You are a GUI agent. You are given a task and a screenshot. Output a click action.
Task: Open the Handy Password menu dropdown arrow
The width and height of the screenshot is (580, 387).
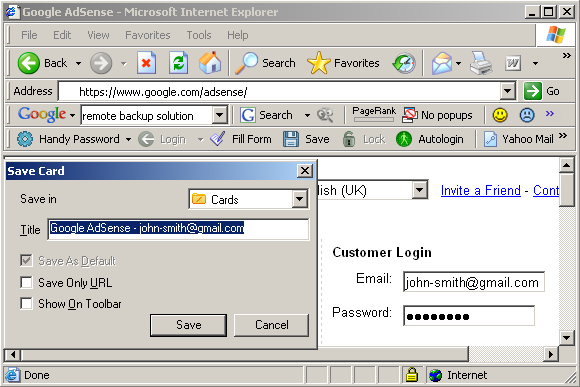[128, 139]
